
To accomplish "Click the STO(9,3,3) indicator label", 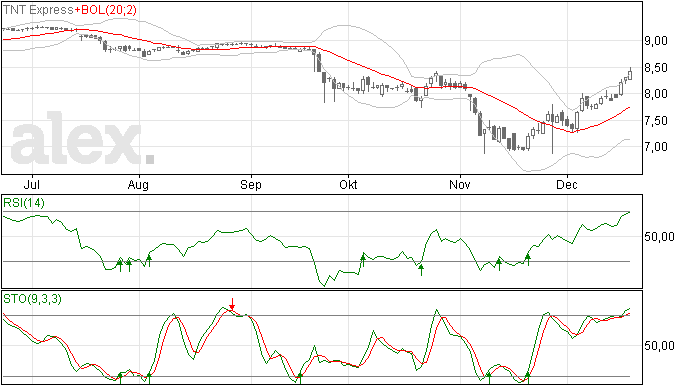I will pos(32,299).
